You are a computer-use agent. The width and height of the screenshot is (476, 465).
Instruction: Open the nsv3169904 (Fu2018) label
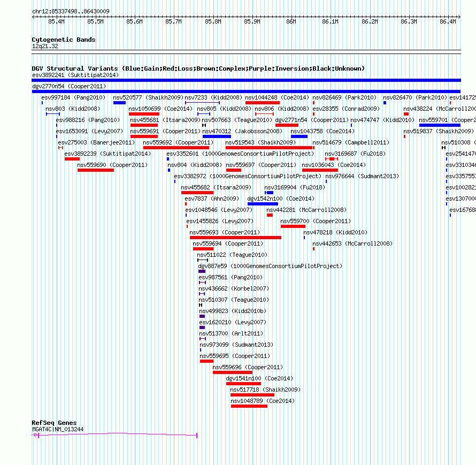click(295, 187)
